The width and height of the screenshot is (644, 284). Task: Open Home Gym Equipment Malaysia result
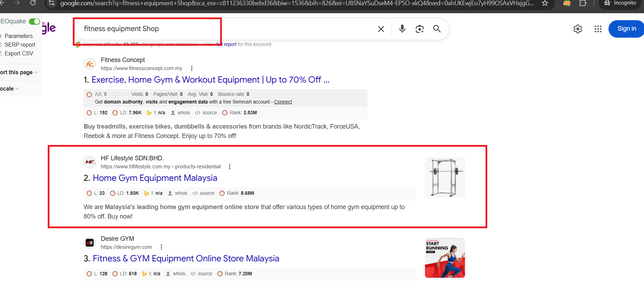click(x=155, y=178)
